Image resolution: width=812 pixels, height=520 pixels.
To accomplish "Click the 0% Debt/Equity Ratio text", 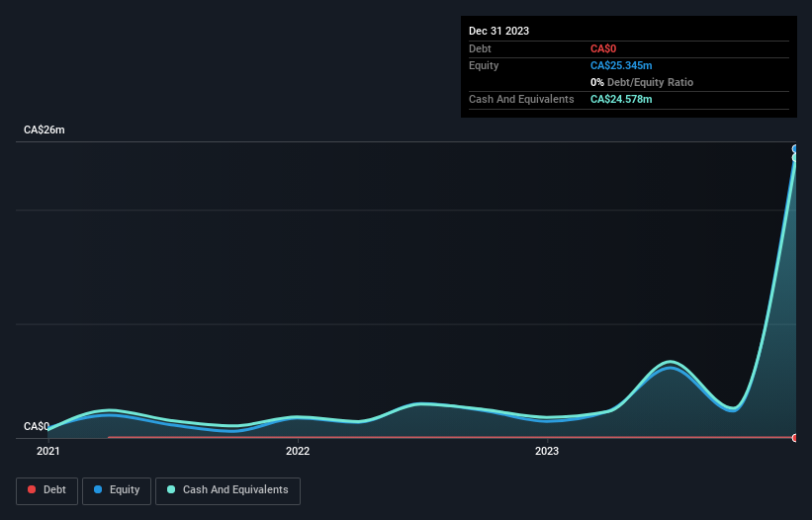I will click(642, 82).
